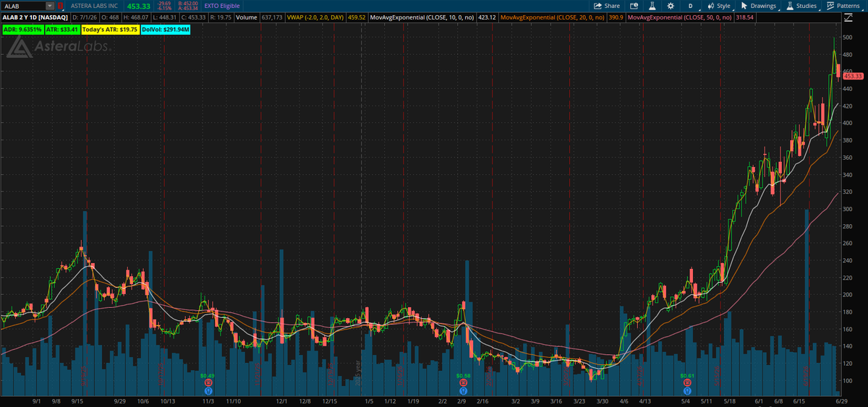Image resolution: width=868 pixels, height=407 pixels.
Task: Click the R: 19.75 range value
Action: point(221,17)
